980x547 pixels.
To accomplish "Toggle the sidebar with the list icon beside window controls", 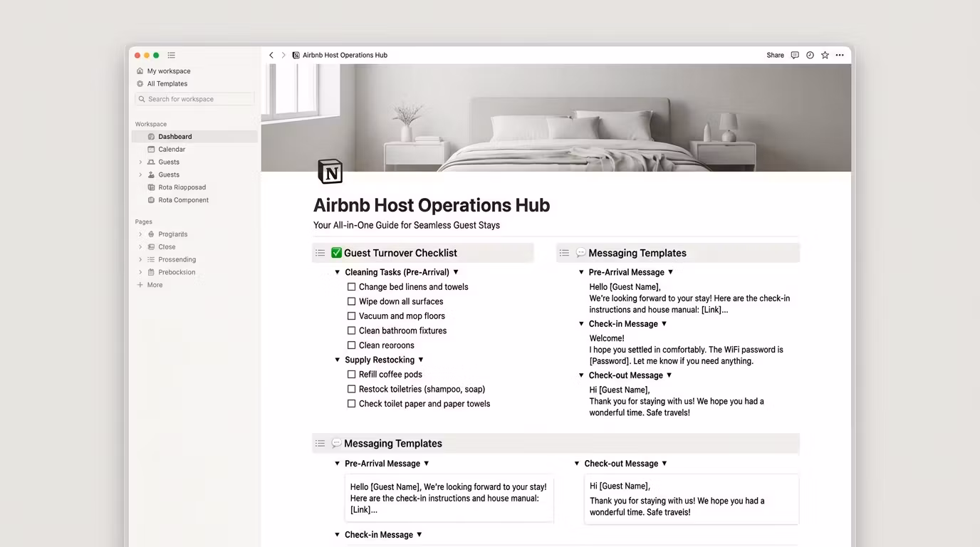I will [x=172, y=55].
